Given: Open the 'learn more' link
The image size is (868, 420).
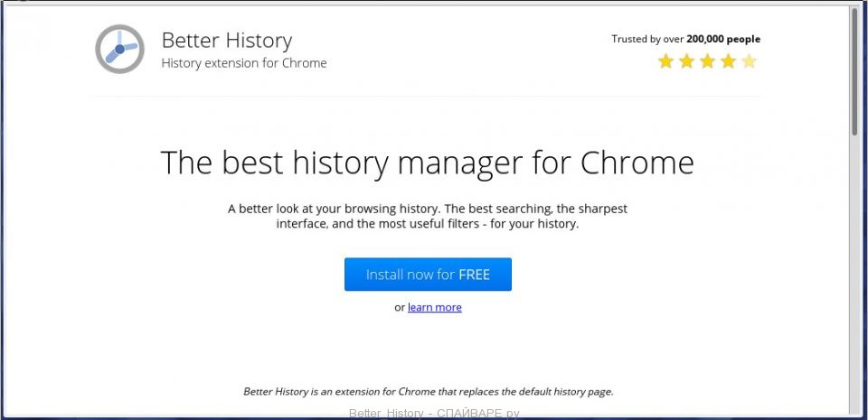Looking at the screenshot, I should point(435,307).
